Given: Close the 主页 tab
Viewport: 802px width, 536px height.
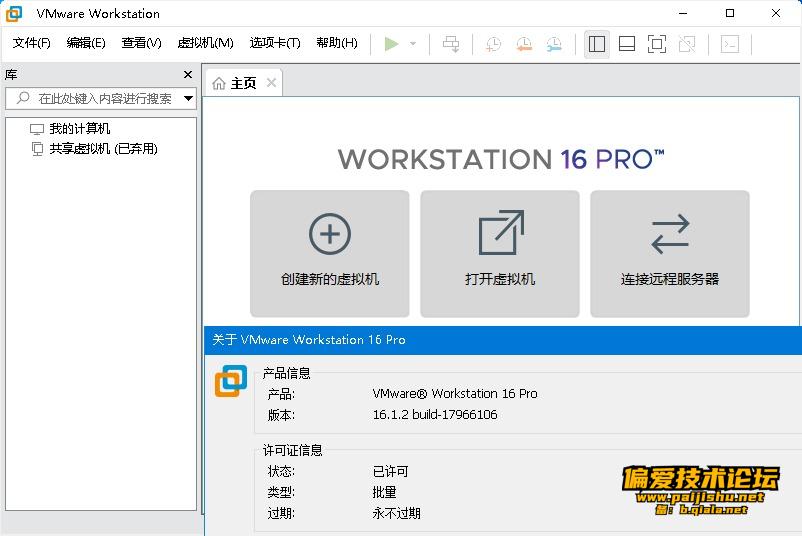Looking at the screenshot, I should tap(272, 82).
